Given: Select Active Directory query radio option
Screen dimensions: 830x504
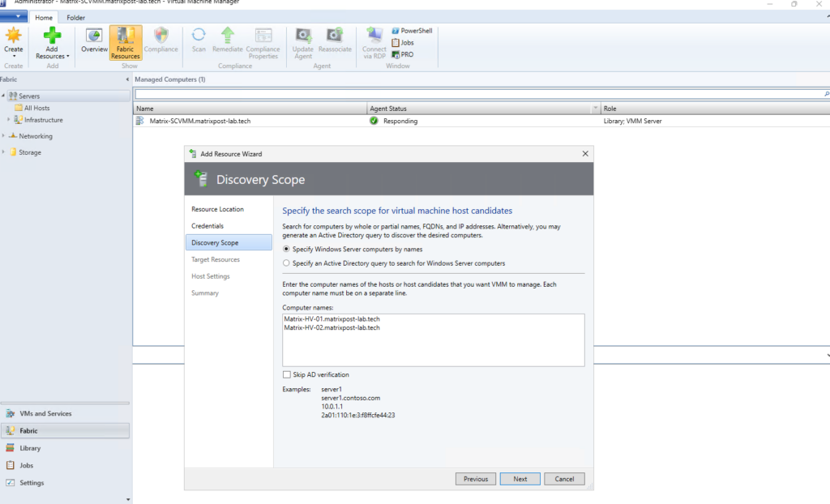Looking at the screenshot, I should pos(286,263).
